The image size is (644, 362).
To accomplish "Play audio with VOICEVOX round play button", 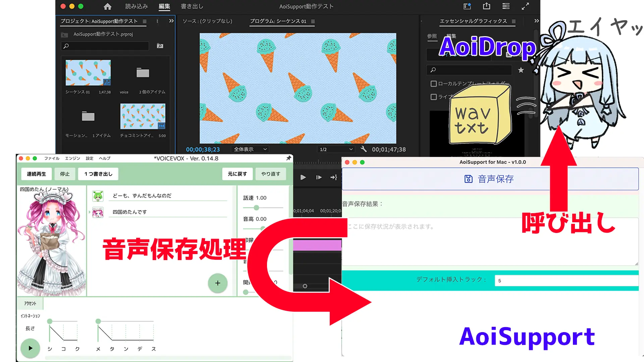I will (x=30, y=348).
